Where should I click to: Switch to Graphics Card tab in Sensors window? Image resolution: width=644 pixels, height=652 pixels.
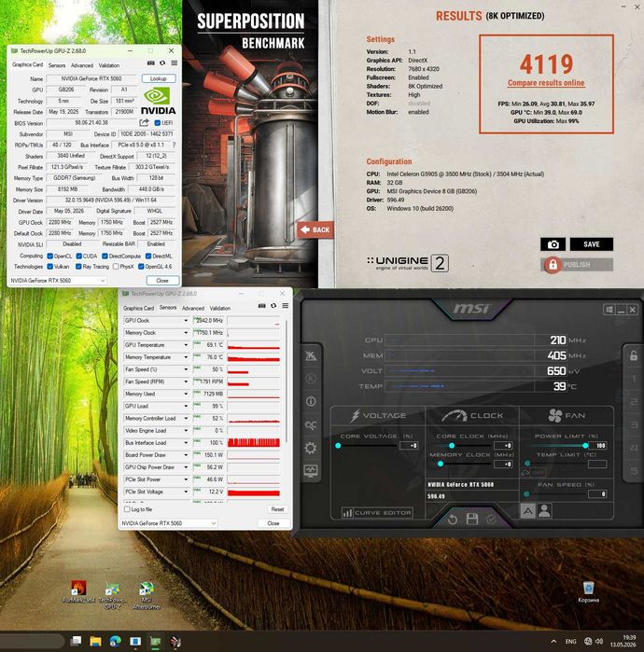point(138,308)
